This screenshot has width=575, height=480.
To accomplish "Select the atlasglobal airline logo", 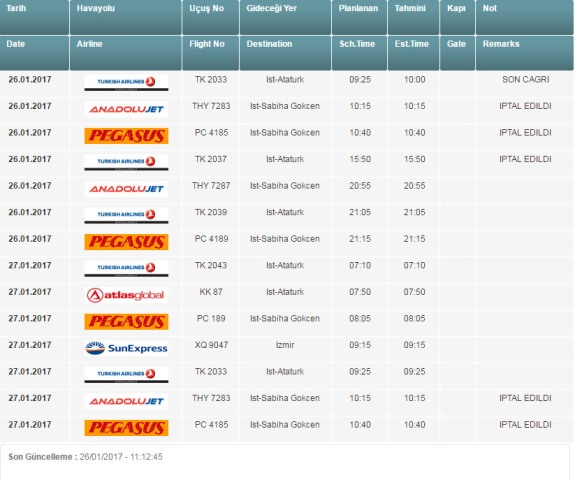I will coord(126,295).
